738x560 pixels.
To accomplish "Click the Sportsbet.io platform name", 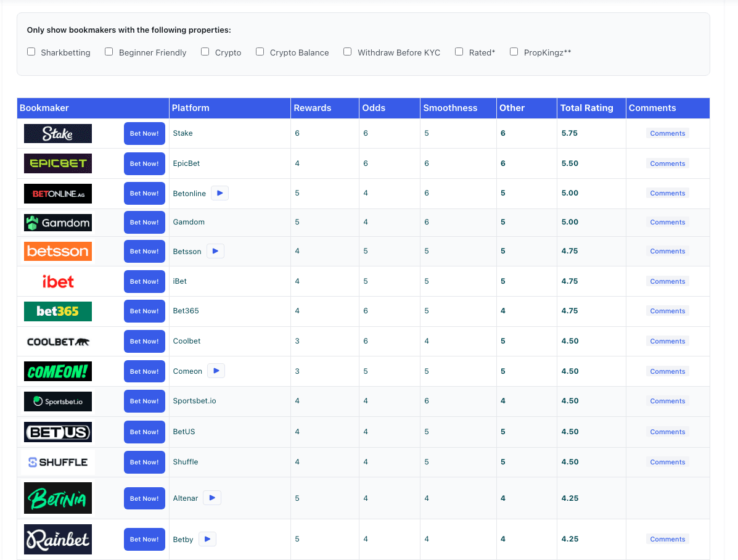I will [194, 401].
